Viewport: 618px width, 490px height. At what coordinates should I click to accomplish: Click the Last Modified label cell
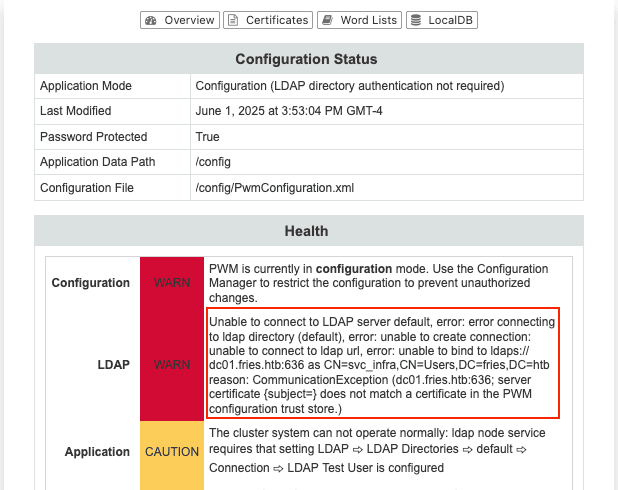112,111
